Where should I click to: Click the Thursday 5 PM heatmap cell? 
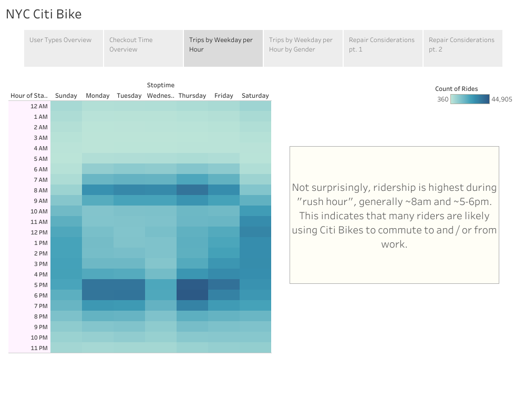tap(192, 285)
